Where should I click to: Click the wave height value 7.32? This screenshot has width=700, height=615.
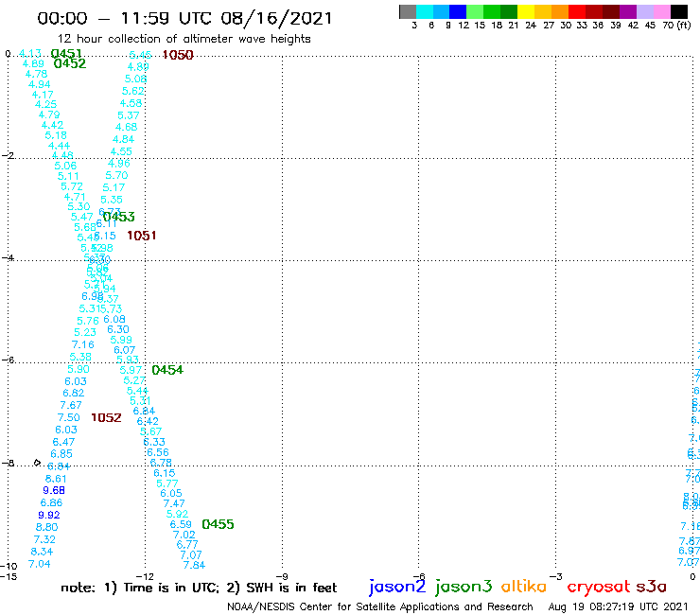[x=44, y=539]
